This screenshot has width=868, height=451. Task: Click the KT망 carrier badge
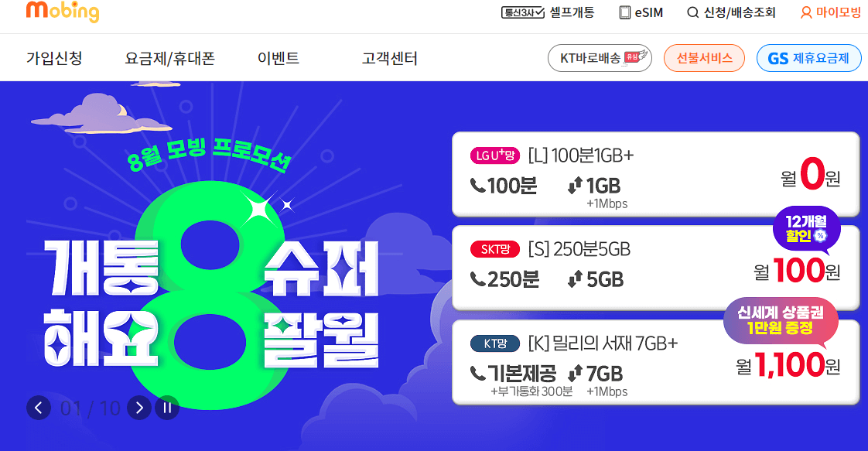click(x=495, y=343)
